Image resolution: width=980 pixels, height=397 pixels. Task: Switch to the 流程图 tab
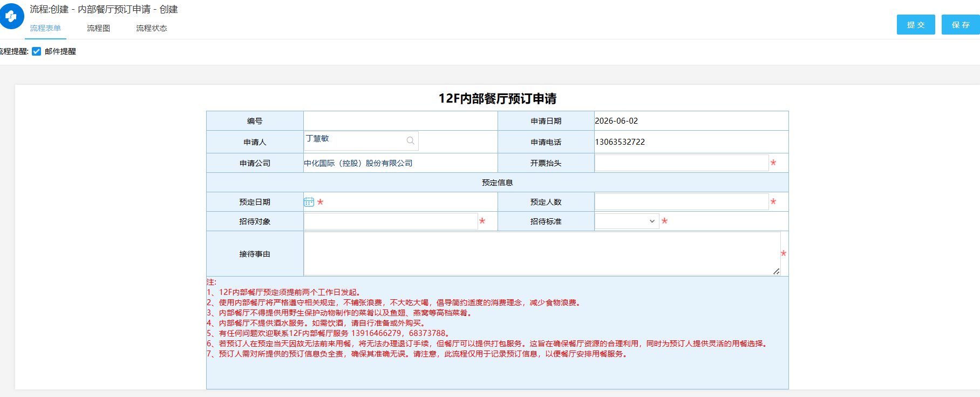click(98, 28)
